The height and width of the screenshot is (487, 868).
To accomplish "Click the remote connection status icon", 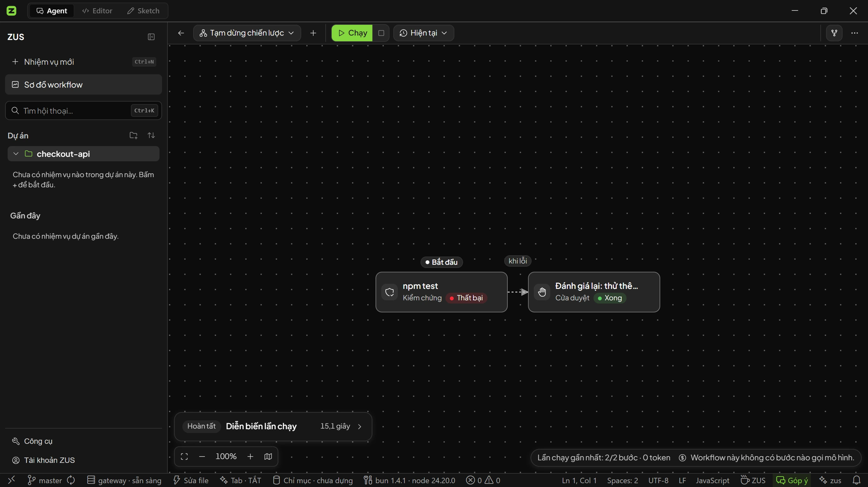I will 11,480.
